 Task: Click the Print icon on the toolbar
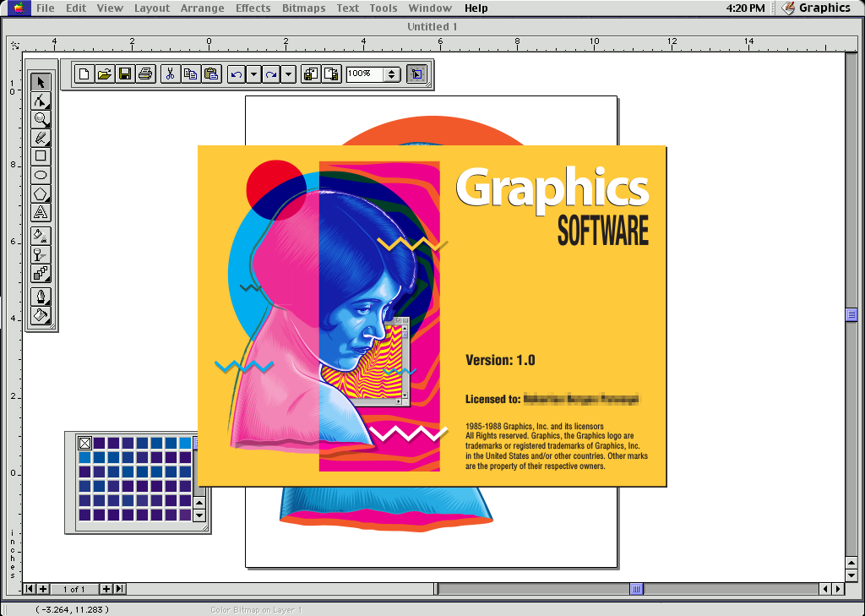(144, 74)
